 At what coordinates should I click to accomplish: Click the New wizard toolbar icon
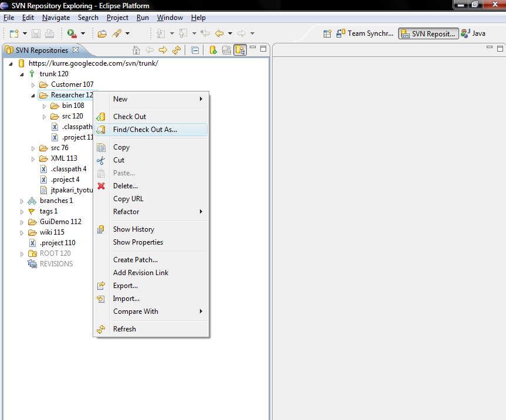tap(14, 33)
